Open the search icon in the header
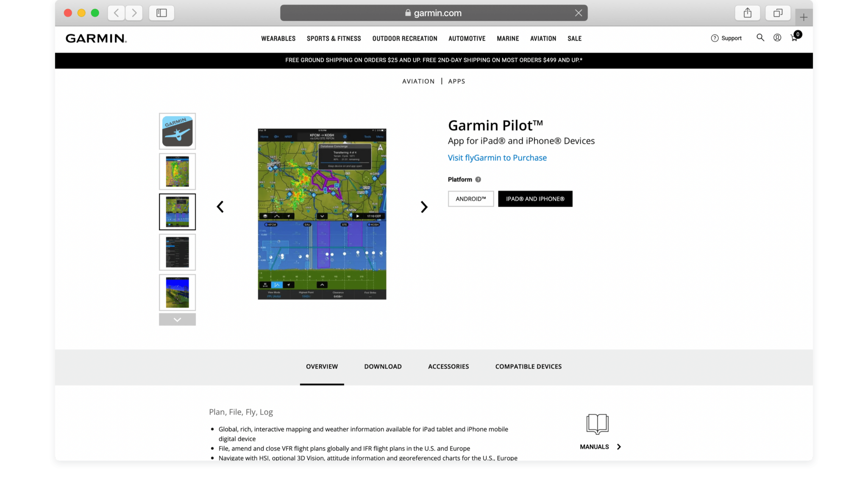This screenshot has height=499, width=868. tap(760, 38)
